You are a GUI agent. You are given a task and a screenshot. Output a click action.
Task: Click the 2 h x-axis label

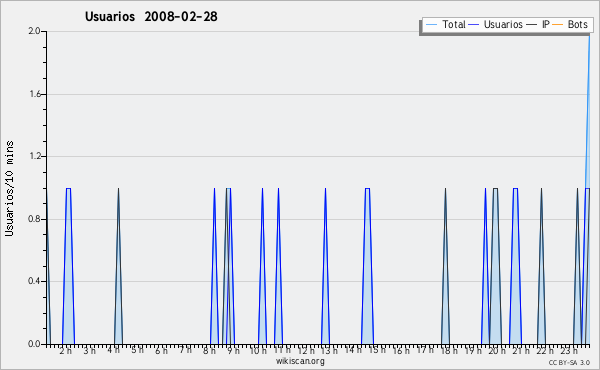(65, 351)
